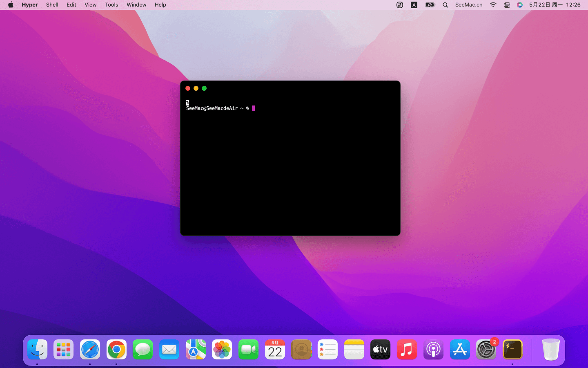Open the Window menu in menu bar

[x=136, y=5]
